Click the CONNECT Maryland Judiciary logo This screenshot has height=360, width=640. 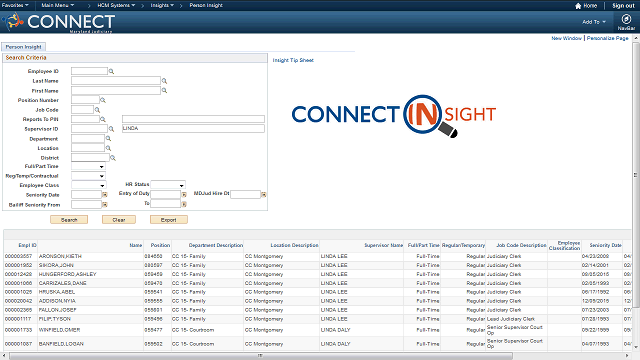[58, 22]
